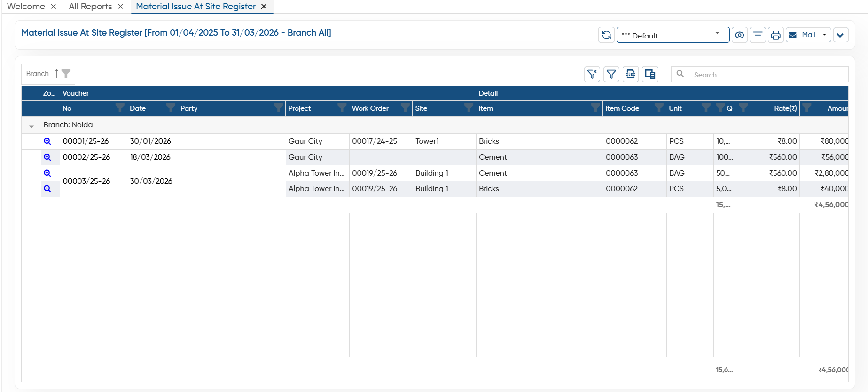Screen dimensions: 868x392
Task: Open filter on the Project column
Action: tap(342, 108)
